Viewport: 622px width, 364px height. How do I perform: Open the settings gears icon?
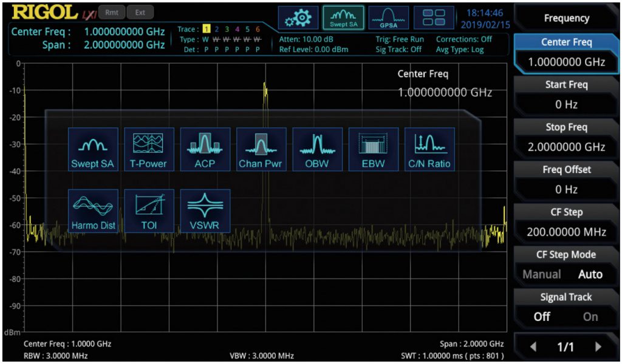(298, 18)
